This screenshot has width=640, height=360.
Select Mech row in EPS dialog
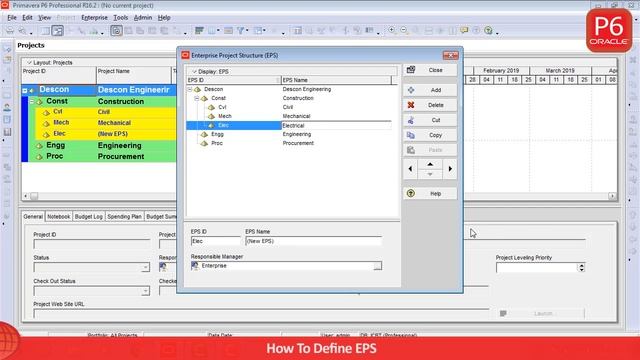click(x=289, y=116)
